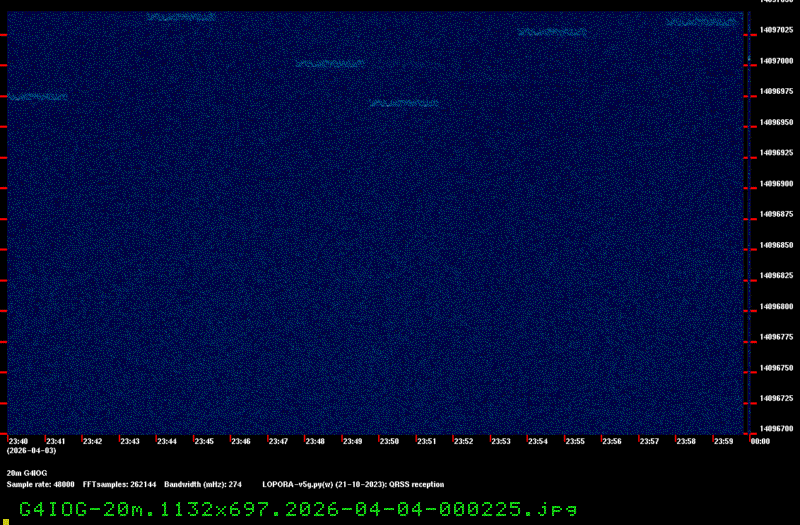Select the 23:56 time label
Viewport: 800px width, 525px height.
coord(612,441)
